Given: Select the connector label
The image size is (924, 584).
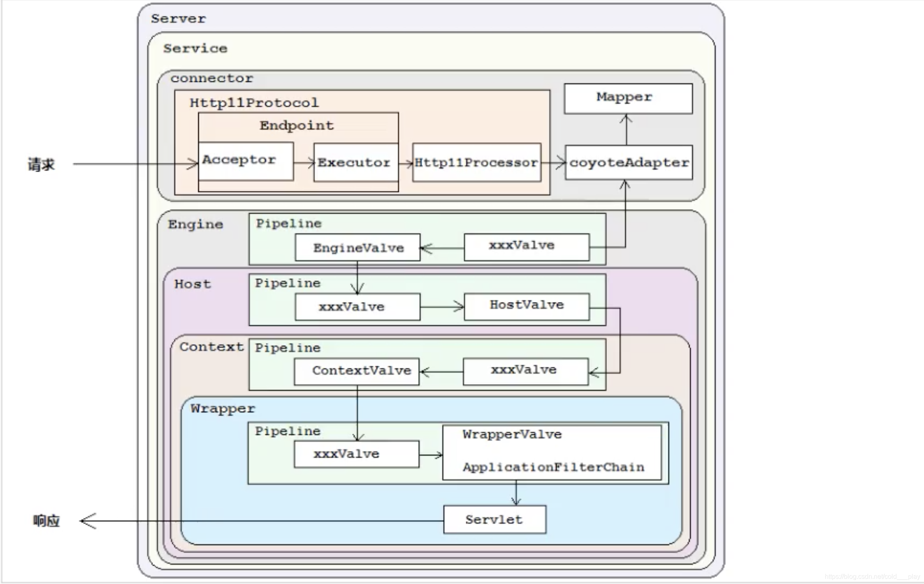Looking at the screenshot, I should coord(212,78).
